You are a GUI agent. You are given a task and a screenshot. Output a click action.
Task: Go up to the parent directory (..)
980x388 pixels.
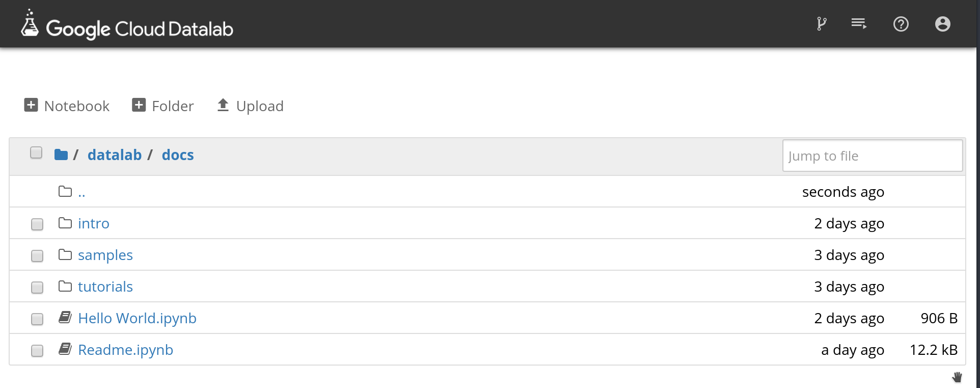point(81,192)
